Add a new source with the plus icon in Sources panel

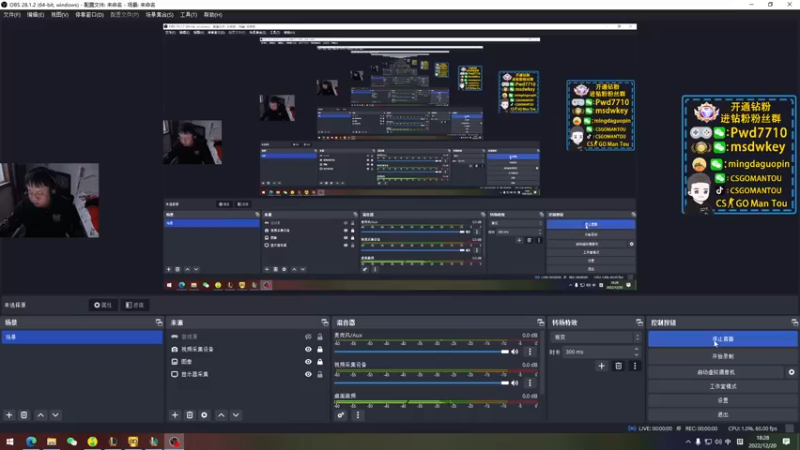tap(175, 415)
